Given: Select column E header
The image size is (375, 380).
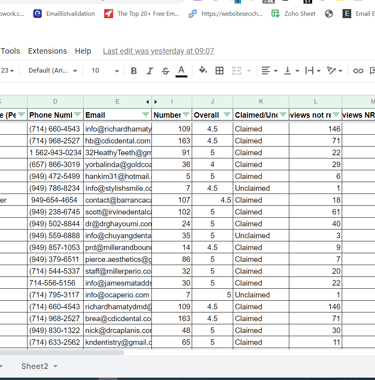Looking at the screenshot, I should coord(117,102).
